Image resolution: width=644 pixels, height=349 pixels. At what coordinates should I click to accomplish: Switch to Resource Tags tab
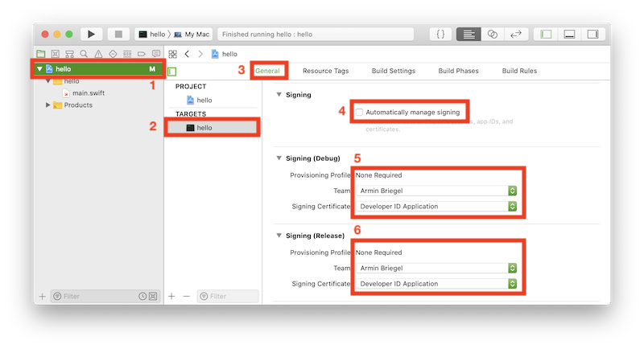[x=326, y=71]
